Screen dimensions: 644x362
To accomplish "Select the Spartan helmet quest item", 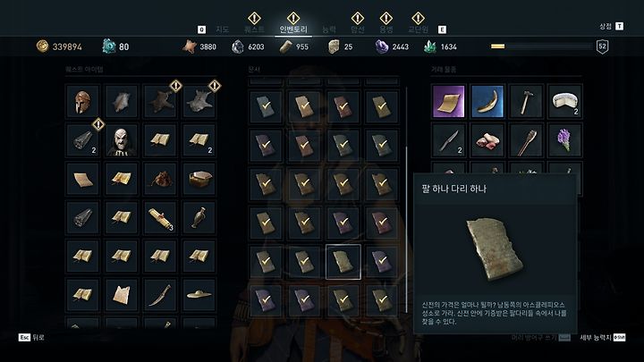I will [82, 101].
